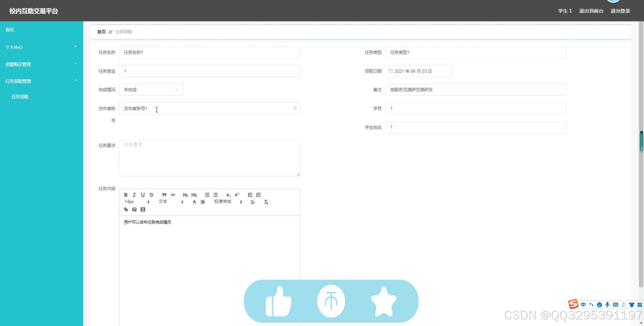Apply Heading 2 style
The image size is (644, 326).
194,195
